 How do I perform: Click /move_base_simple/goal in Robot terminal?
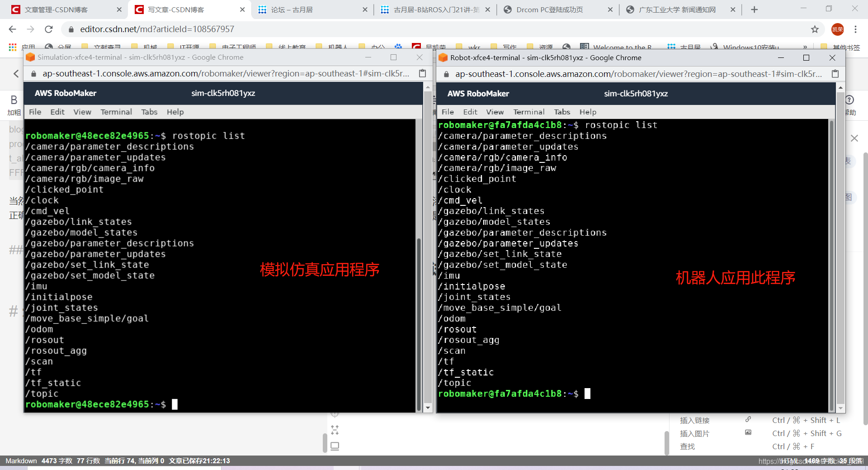[500, 308]
